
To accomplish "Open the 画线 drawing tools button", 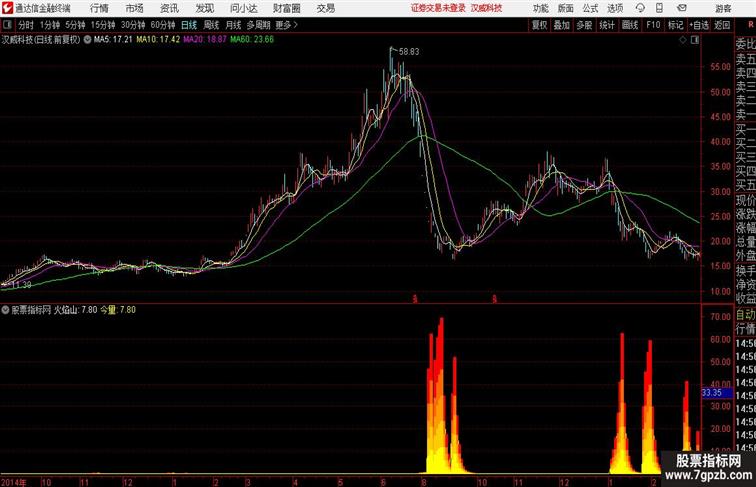I will [x=630, y=25].
